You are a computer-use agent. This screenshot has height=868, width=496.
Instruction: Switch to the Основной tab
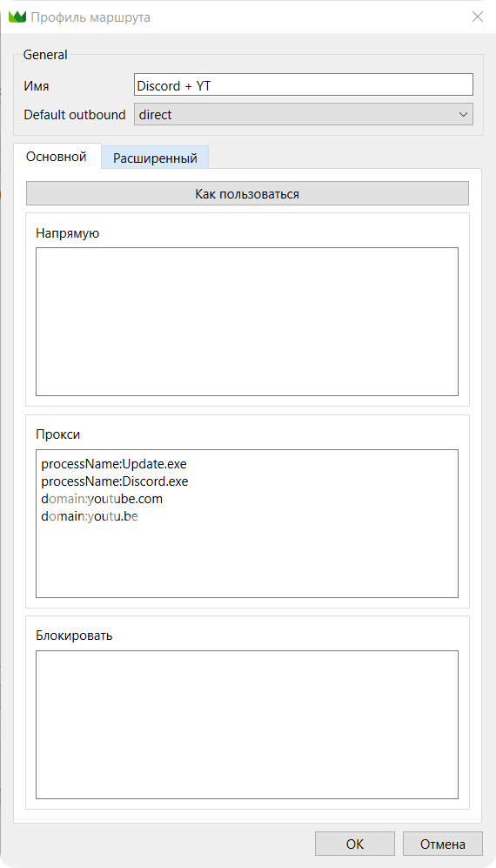(57, 157)
